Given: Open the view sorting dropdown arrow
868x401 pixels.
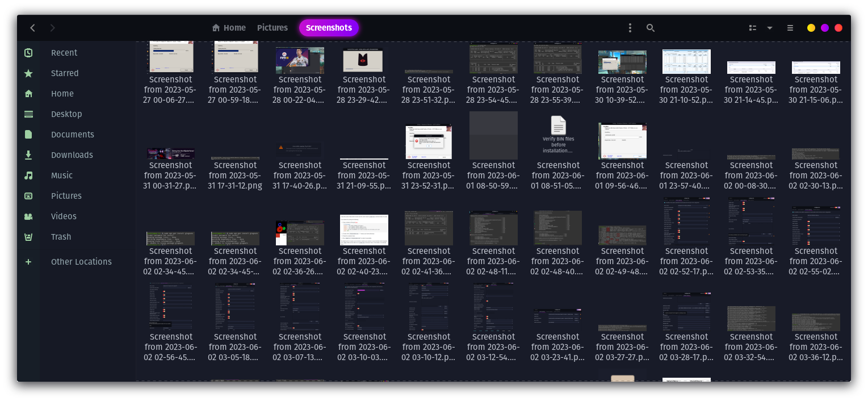Looking at the screenshot, I should click(769, 28).
